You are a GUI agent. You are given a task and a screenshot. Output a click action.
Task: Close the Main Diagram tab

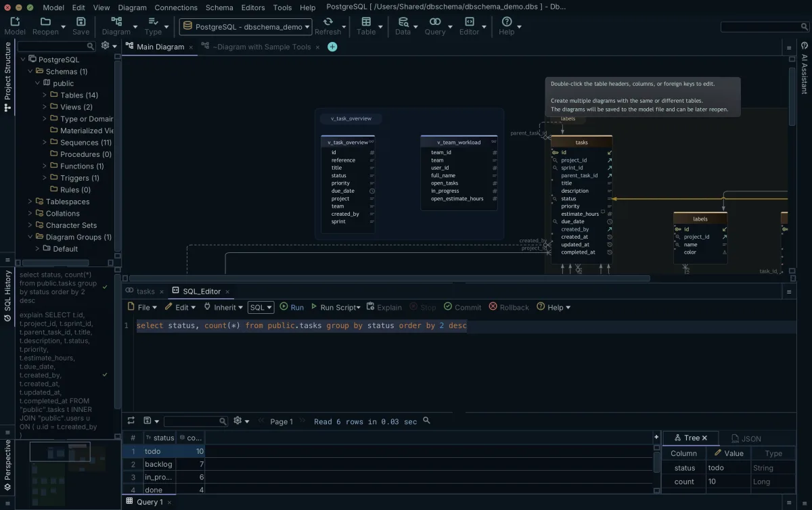191,47
